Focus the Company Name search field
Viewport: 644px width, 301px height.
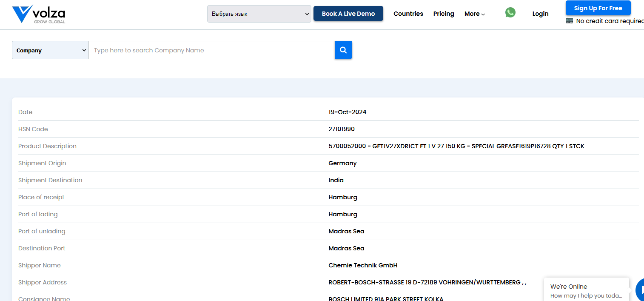click(211, 50)
